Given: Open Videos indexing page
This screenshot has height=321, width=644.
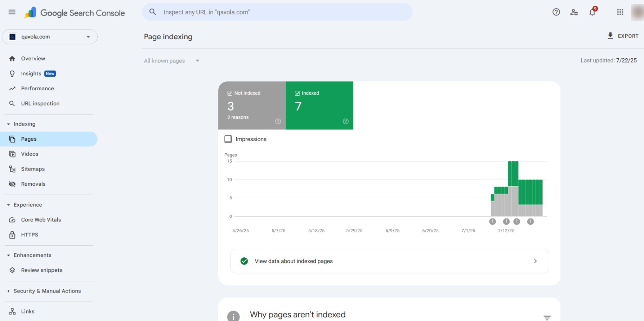Looking at the screenshot, I should click(30, 154).
